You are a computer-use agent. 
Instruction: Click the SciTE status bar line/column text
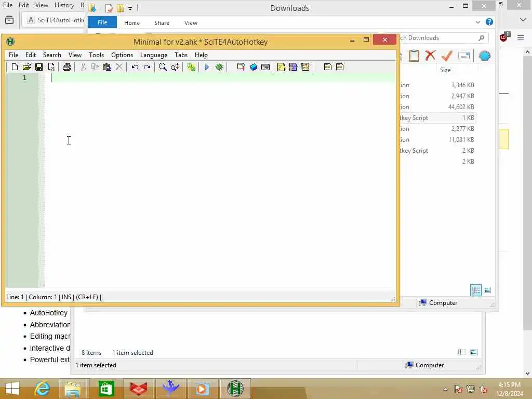(x=54, y=297)
